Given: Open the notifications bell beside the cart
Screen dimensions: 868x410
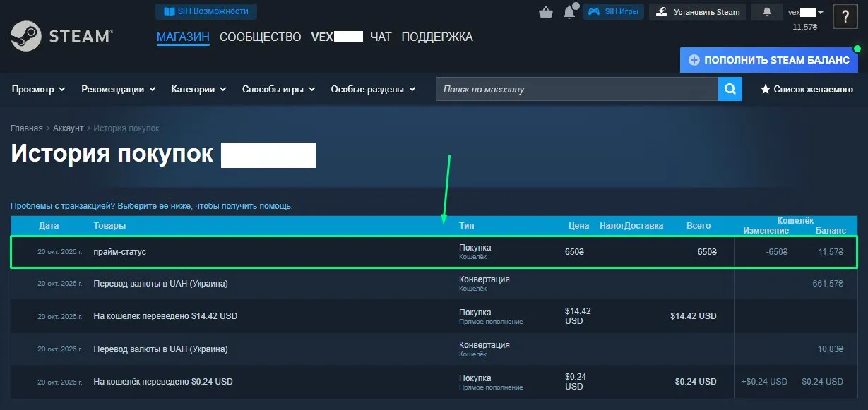Looking at the screenshot, I should tap(569, 12).
